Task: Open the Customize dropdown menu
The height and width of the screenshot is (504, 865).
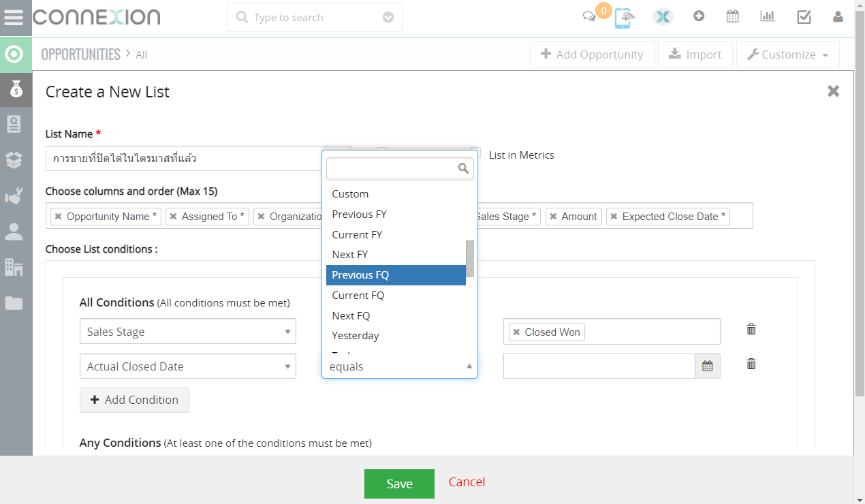Action: (x=787, y=54)
